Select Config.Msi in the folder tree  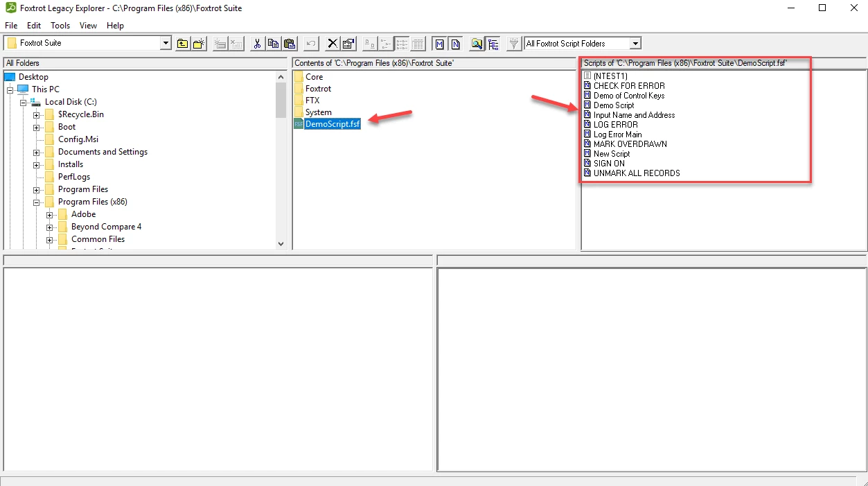pyautogui.click(x=78, y=139)
